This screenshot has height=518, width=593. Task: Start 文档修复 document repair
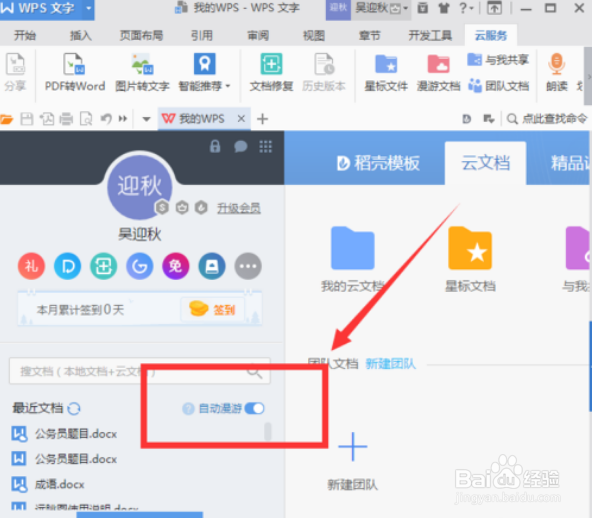click(271, 72)
